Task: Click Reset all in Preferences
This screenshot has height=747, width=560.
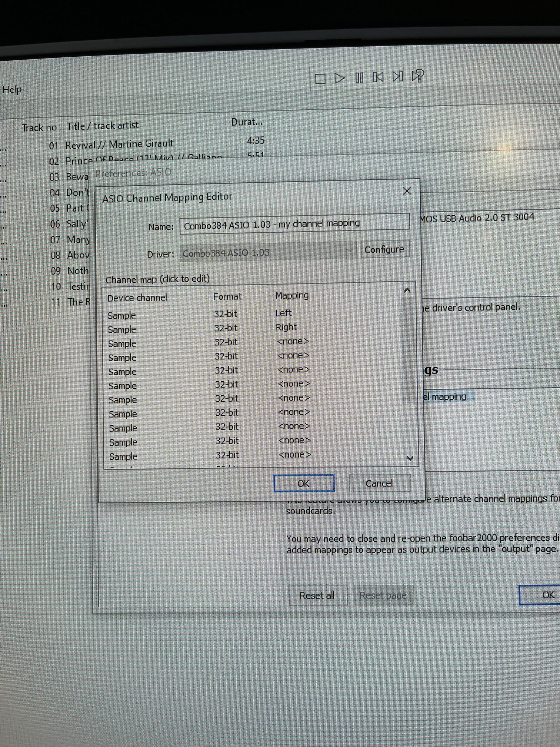Action: (317, 595)
